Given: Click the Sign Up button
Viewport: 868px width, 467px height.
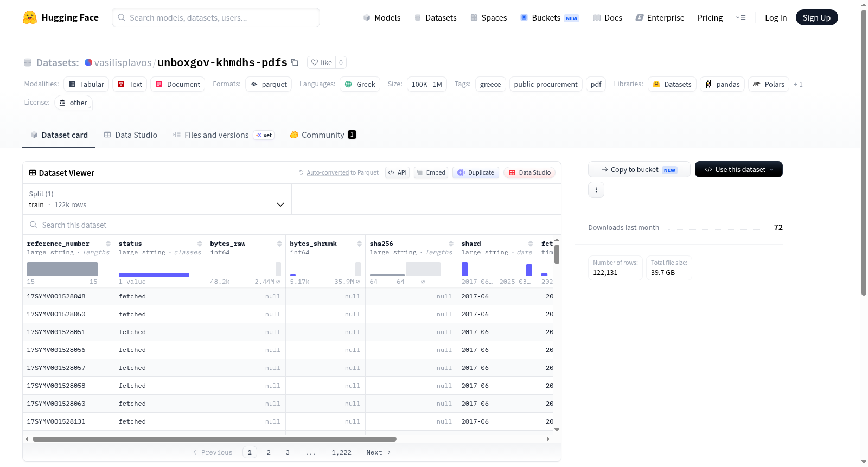Looking at the screenshot, I should pyautogui.click(x=816, y=17).
